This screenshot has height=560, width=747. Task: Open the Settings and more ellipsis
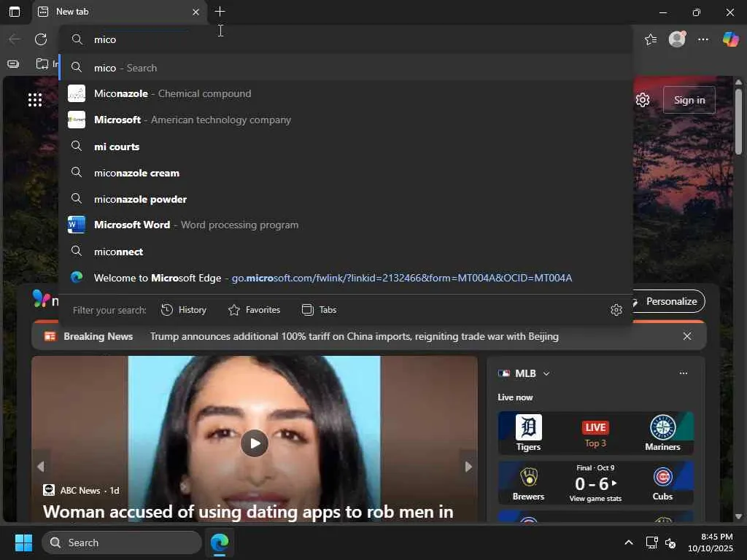coord(703,39)
